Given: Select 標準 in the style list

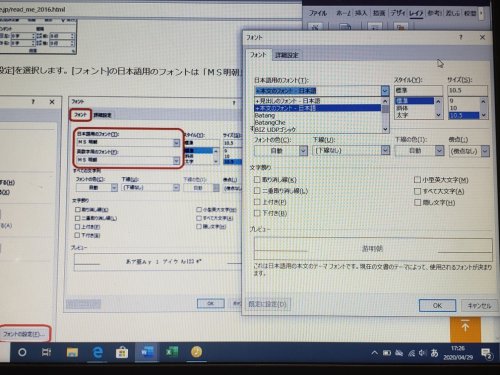Looking at the screenshot, I should pyautogui.click(x=414, y=101).
